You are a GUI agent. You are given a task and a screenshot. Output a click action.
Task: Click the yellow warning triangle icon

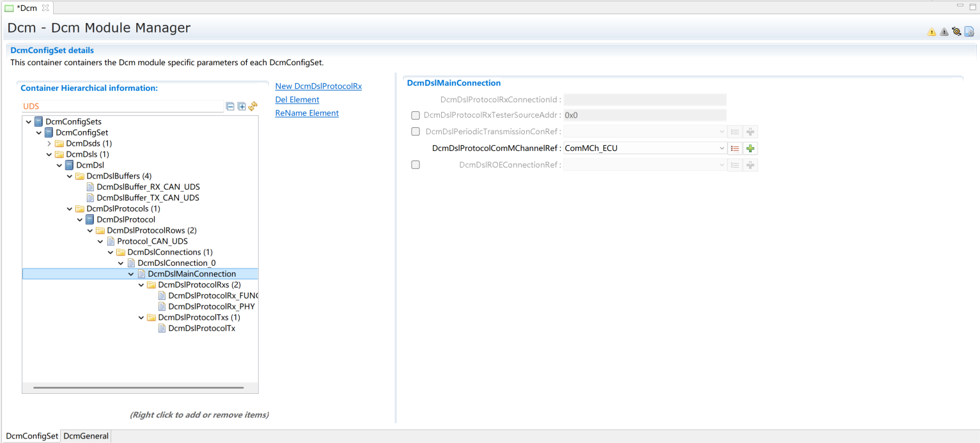tap(931, 31)
